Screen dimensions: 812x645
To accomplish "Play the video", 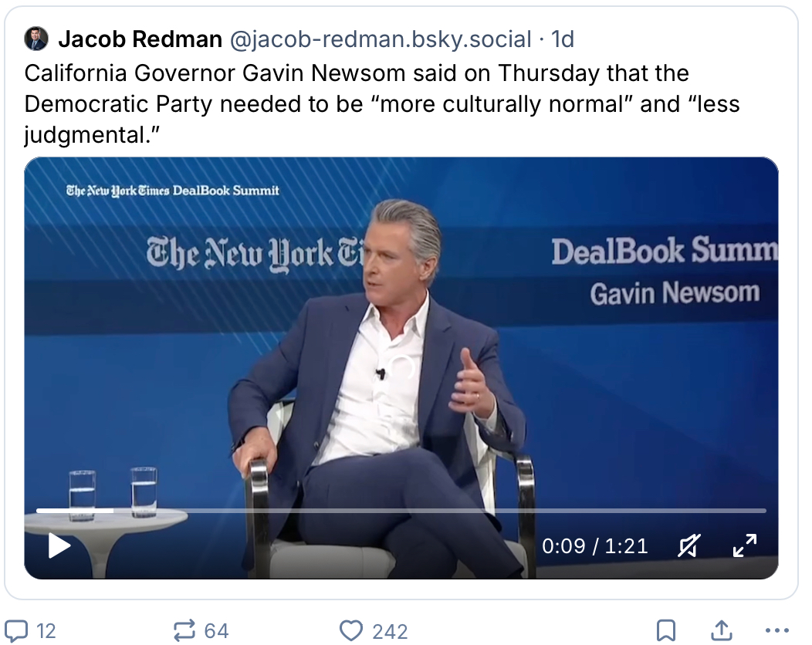I will point(59,546).
